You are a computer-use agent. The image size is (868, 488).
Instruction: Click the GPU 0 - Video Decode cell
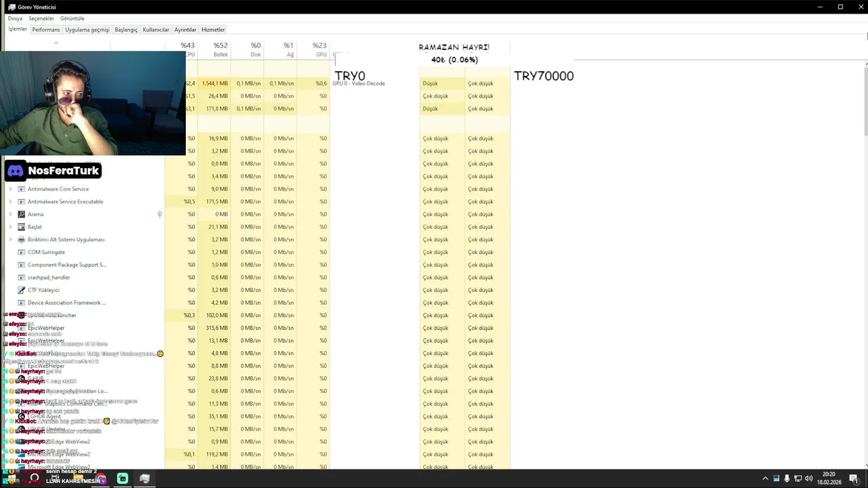(x=359, y=83)
